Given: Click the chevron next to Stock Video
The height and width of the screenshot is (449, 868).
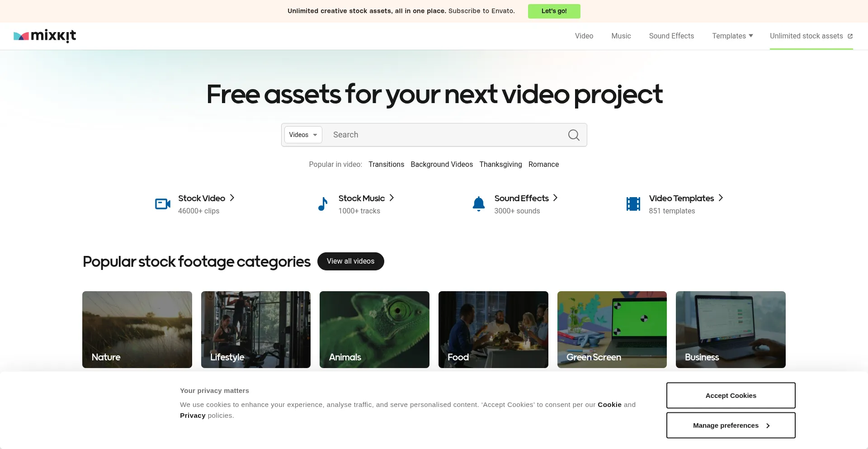Looking at the screenshot, I should pyautogui.click(x=232, y=198).
